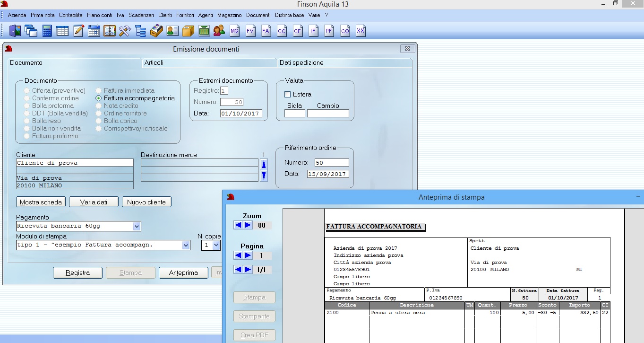Select DDT (Bolla vendita) radio button
This screenshot has width=644, height=343.
[x=27, y=113]
